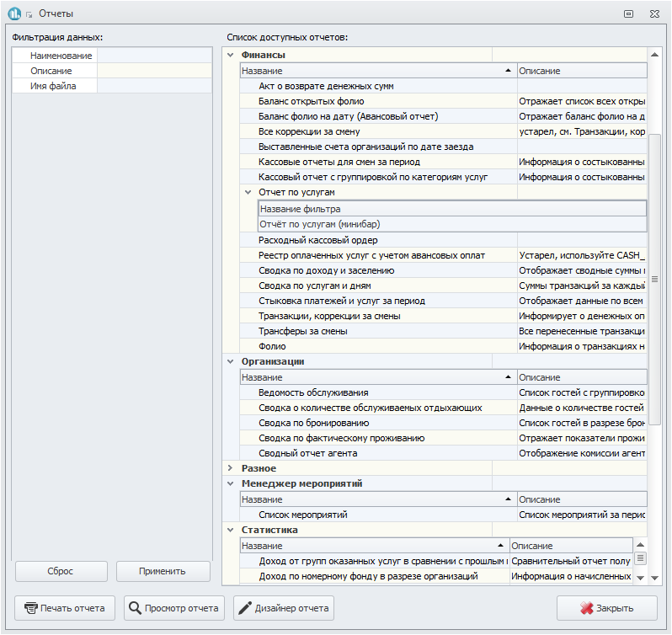Screen dimensions: 672x635
Task: Click the pencil icon on Дизайнер отчета
Action: tap(245, 608)
